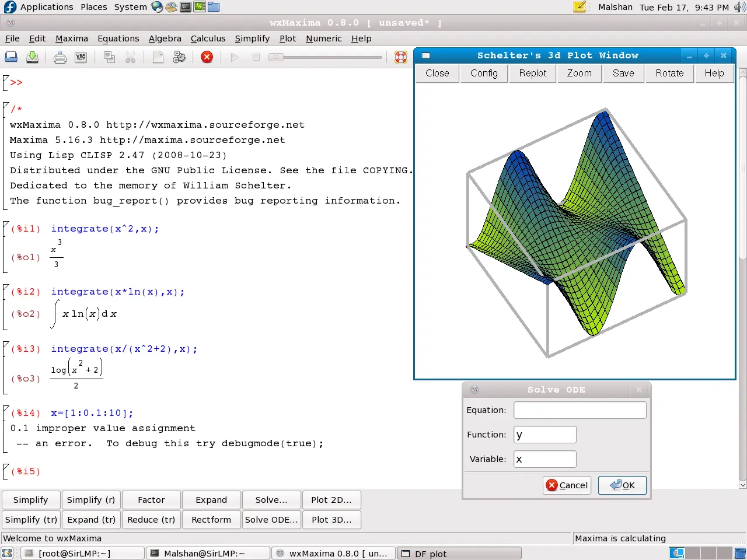Switch to DF plot taskbar window
This screenshot has height=560, width=747.
tap(459, 554)
